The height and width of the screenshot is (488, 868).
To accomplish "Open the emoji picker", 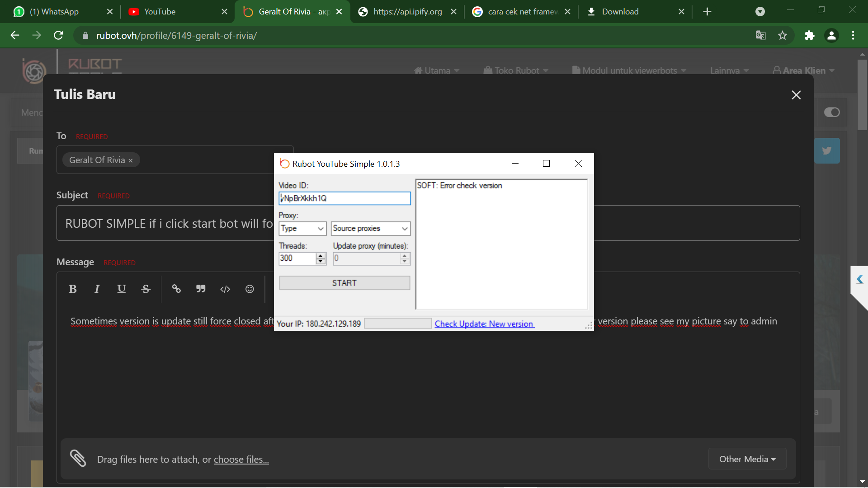I will [x=250, y=289].
